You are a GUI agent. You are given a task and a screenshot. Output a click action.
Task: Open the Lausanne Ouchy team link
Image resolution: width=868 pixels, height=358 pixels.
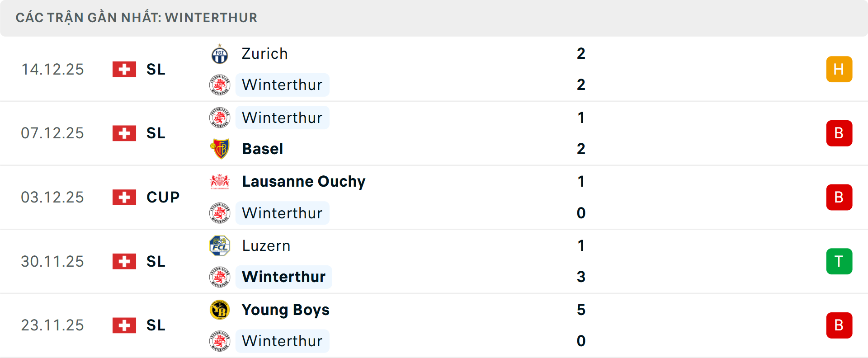click(303, 181)
